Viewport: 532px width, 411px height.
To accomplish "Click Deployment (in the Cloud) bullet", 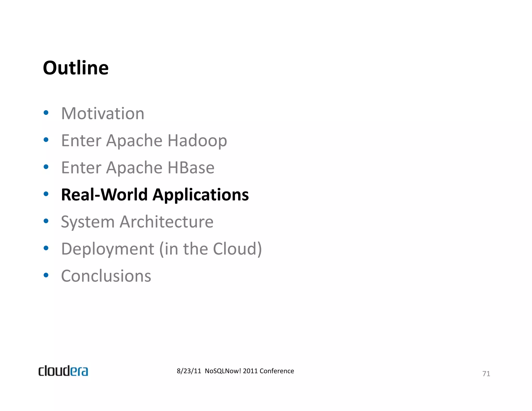I will click(162, 249).
